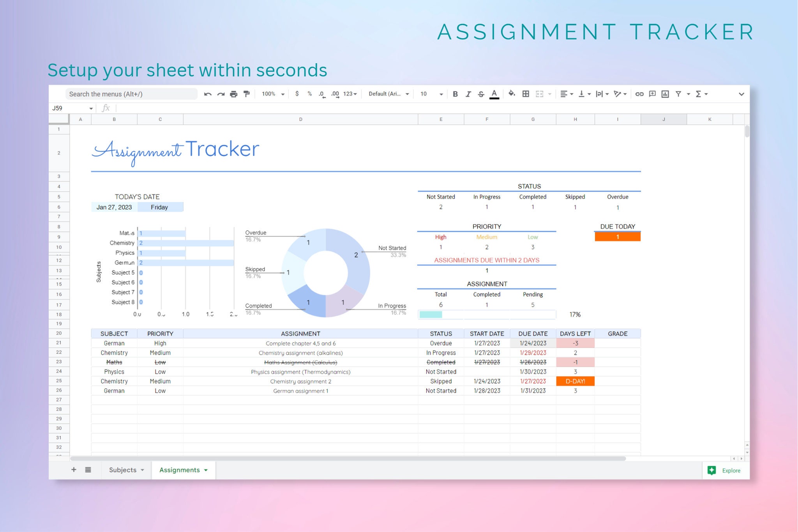Click the Create a filter icon

[678, 94]
